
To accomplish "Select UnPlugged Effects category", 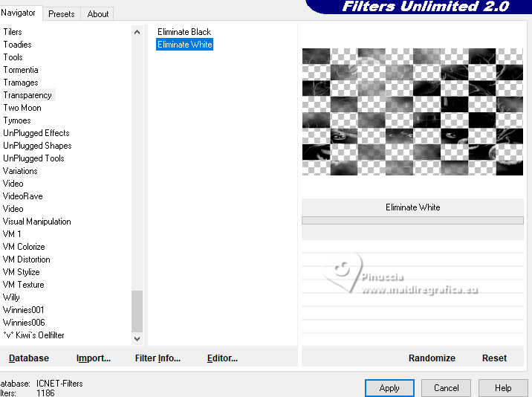I will coord(36,133).
